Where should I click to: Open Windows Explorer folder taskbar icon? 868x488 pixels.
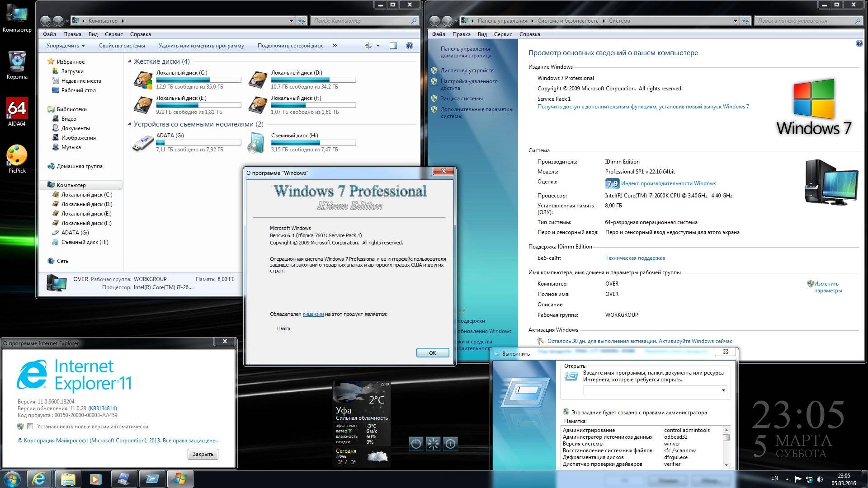68,479
